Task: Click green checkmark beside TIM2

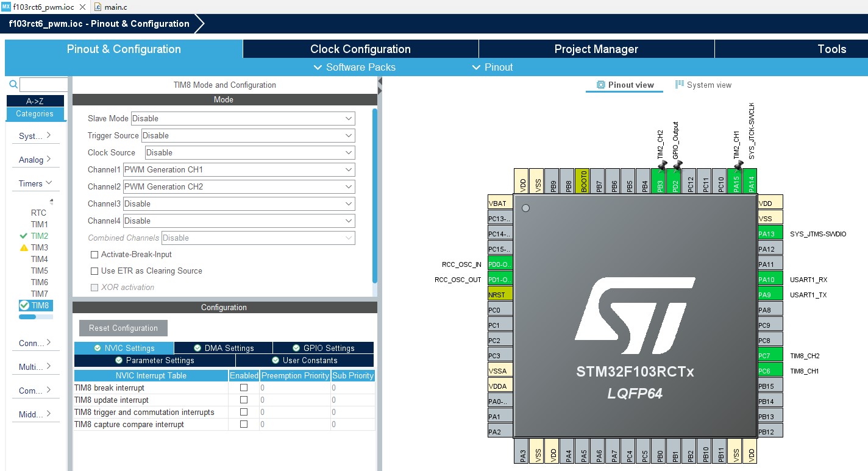Action: pos(24,236)
